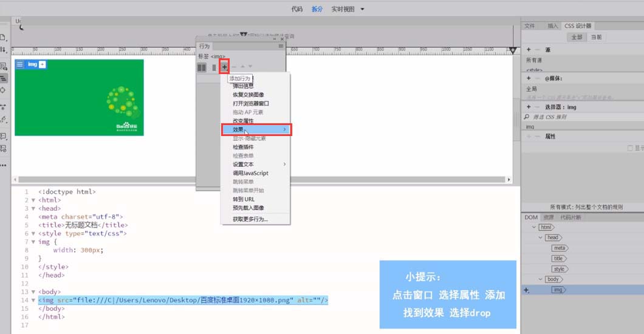Switch to the 代码 view
644x334 pixels.
click(x=296, y=9)
